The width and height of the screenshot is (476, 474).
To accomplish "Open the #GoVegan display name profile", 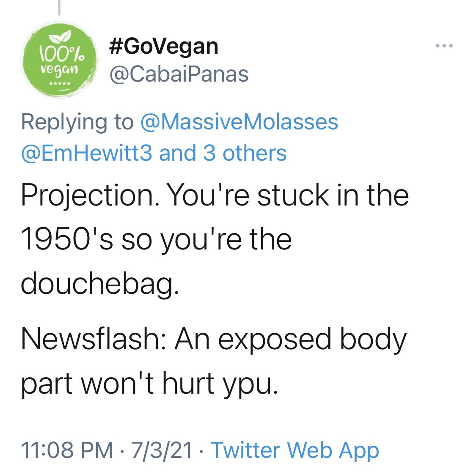I will [x=163, y=47].
